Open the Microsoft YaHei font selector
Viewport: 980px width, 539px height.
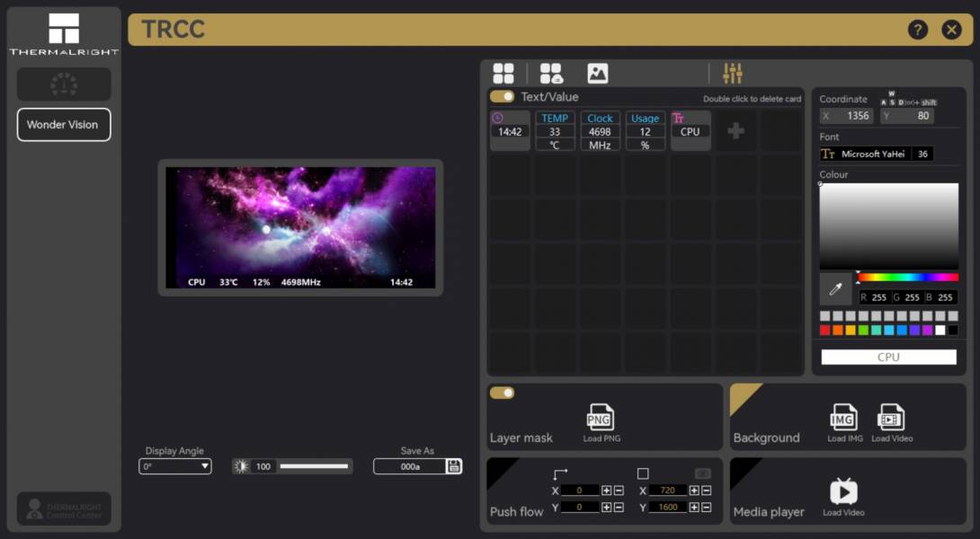(x=866, y=155)
